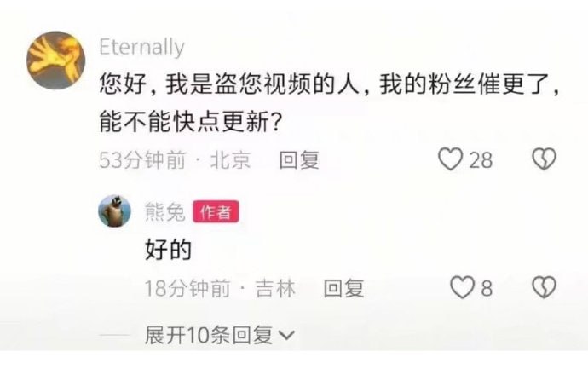The width and height of the screenshot is (588, 375).
Task: Dislike 熊兔's reply via broken heart icon
Action: click(x=545, y=288)
